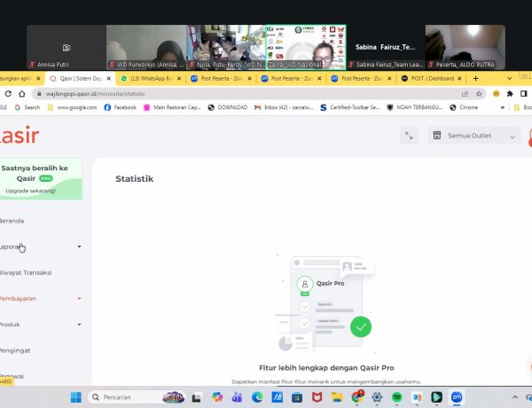
Task: Open Search bookmark
Action: (x=27, y=107)
